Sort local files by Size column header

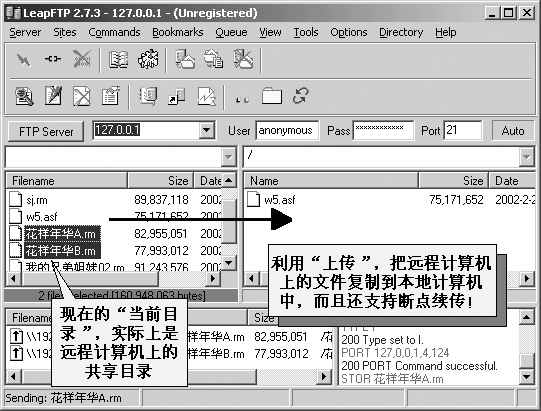click(160, 181)
